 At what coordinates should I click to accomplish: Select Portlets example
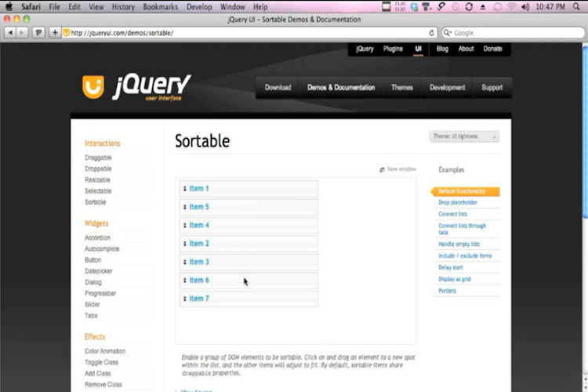[447, 291]
